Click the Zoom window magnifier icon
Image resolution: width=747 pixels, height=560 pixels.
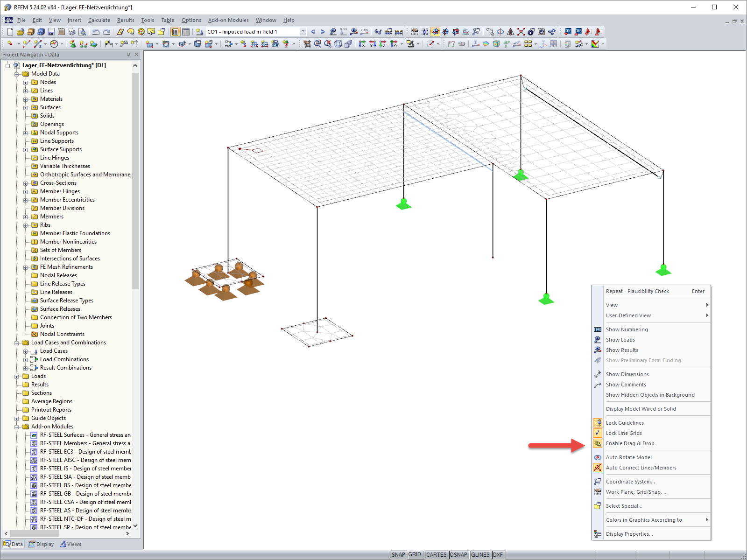click(317, 44)
